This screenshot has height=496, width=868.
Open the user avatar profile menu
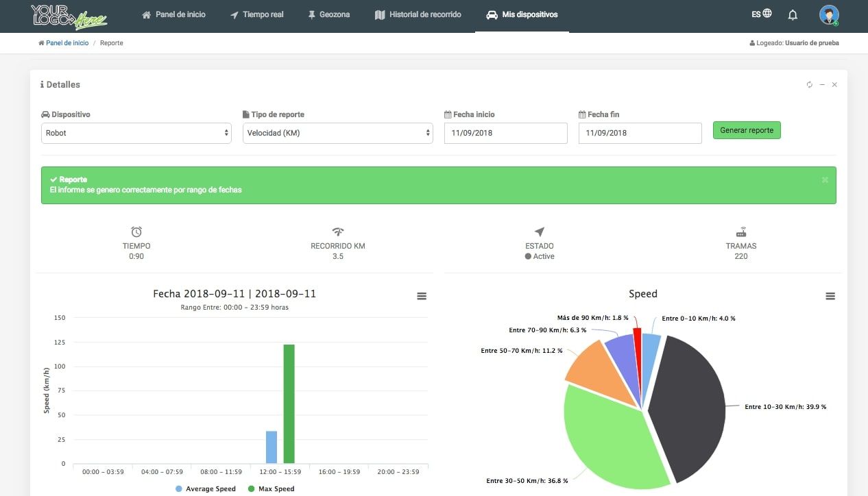click(x=828, y=14)
